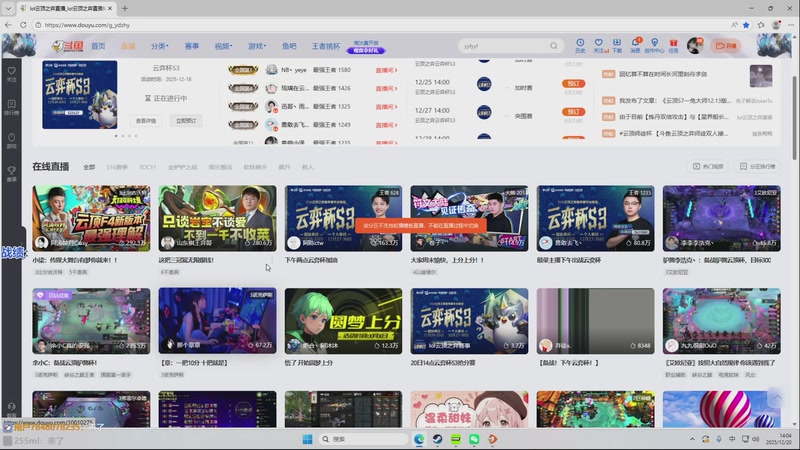Viewport: 800px width, 450px height.
Task: Open the 关注 heart icon in header
Action: click(x=599, y=45)
